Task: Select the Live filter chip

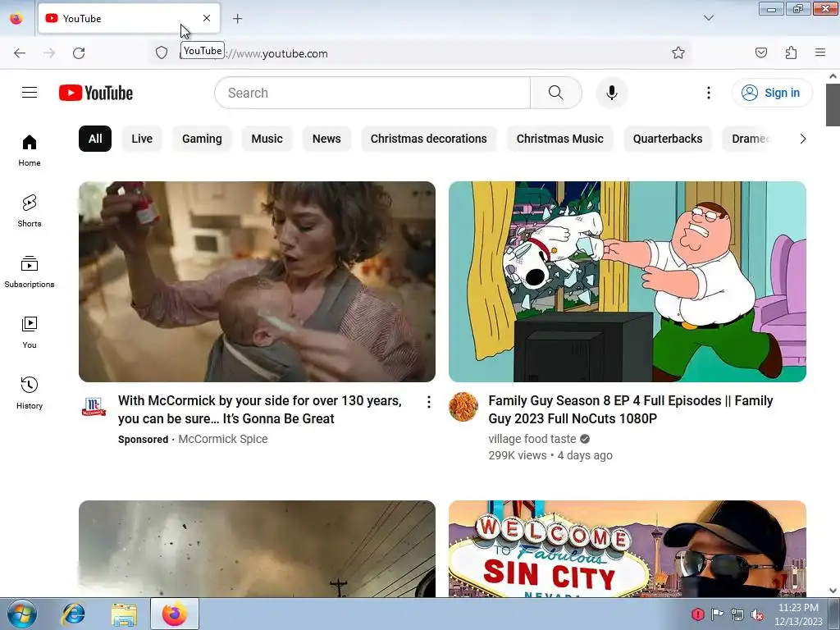Action: (142, 139)
